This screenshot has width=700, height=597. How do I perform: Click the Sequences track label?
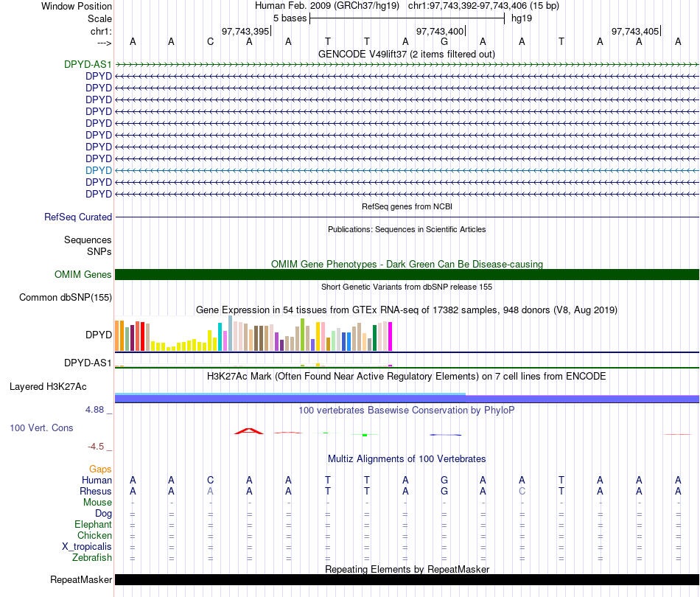click(x=88, y=240)
